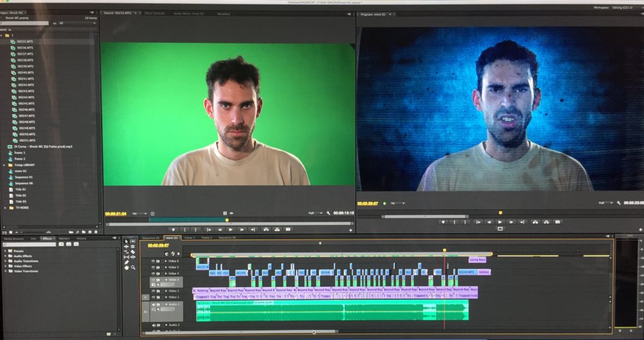
Task: Expand the Audio Effects folder
Action: [x=5, y=256]
